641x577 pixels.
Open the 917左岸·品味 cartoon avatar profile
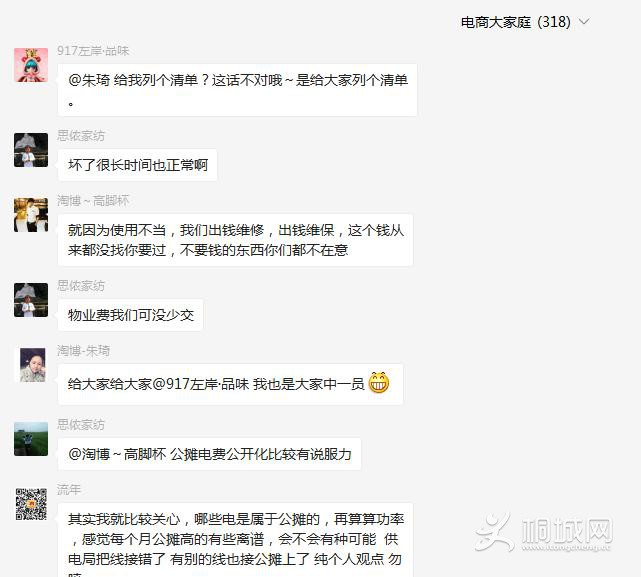31,65
